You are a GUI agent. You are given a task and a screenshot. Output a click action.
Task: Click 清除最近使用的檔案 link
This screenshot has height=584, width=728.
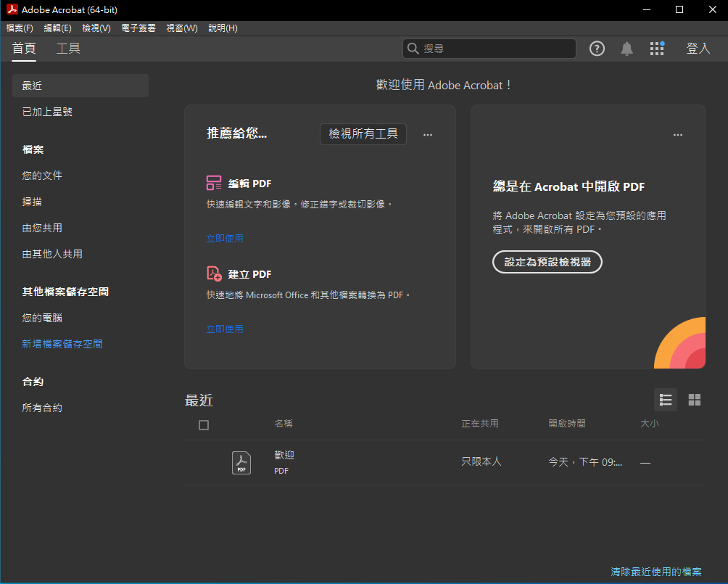click(656, 572)
